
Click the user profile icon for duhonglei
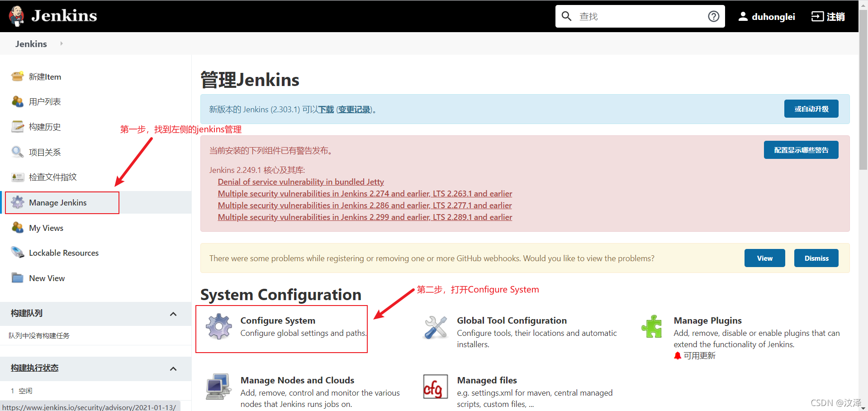click(743, 17)
